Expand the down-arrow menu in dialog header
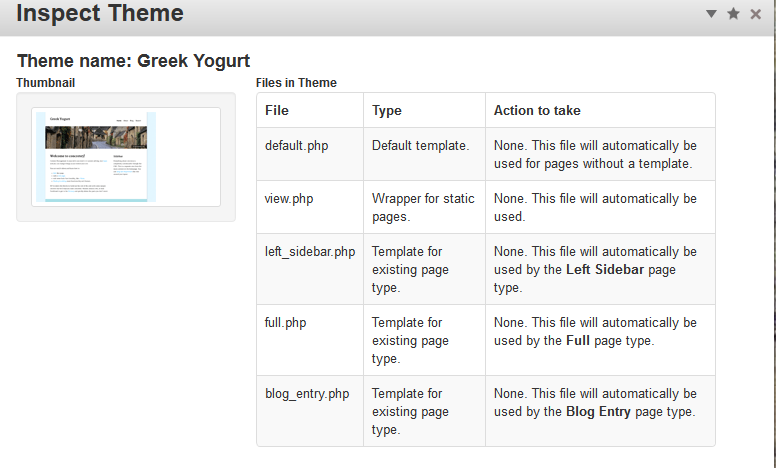The height and width of the screenshot is (468, 776). (711, 14)
